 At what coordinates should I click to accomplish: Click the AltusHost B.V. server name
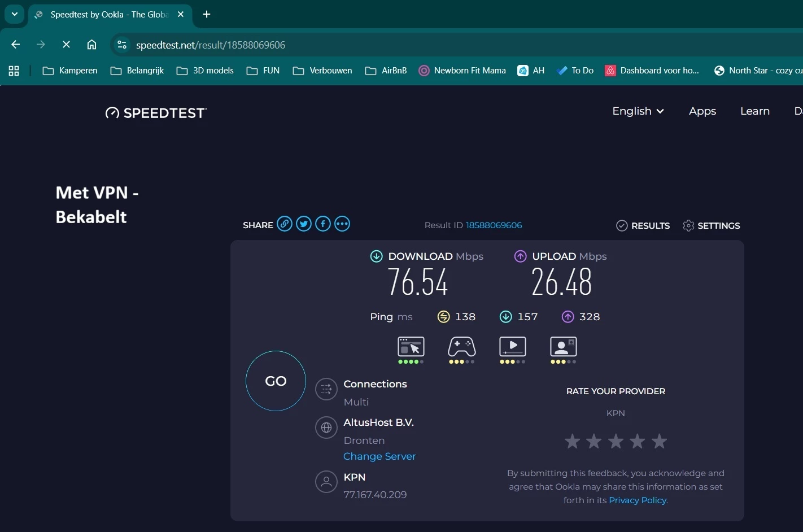[379, 422]
